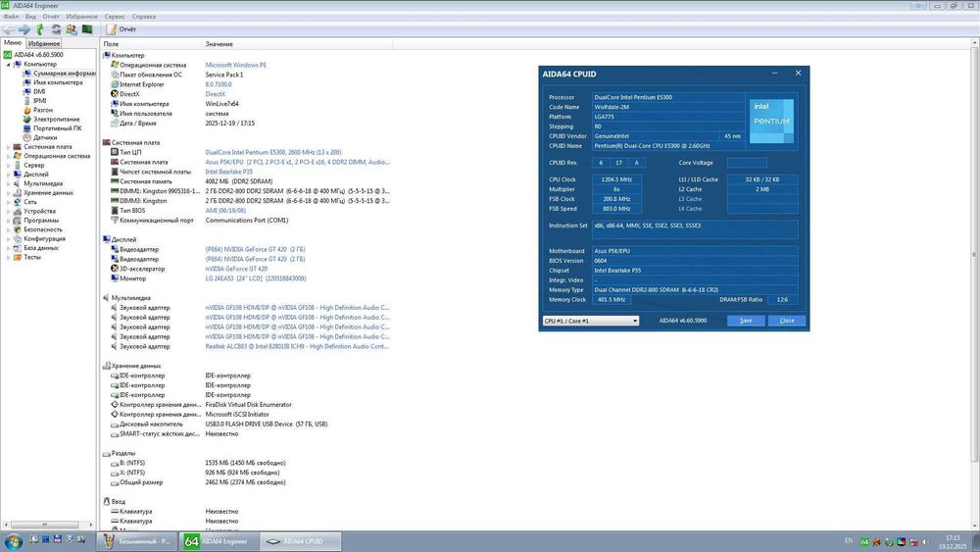980x552 pixels.
Task: Click the AIDA64 tray icon
Action: point(864,542)
